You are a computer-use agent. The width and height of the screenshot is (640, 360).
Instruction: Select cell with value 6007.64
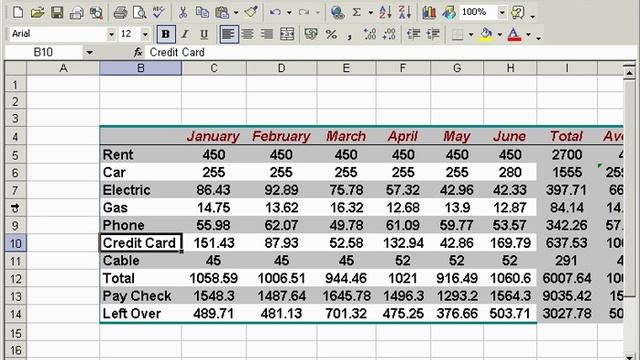(x=567, y=278)
